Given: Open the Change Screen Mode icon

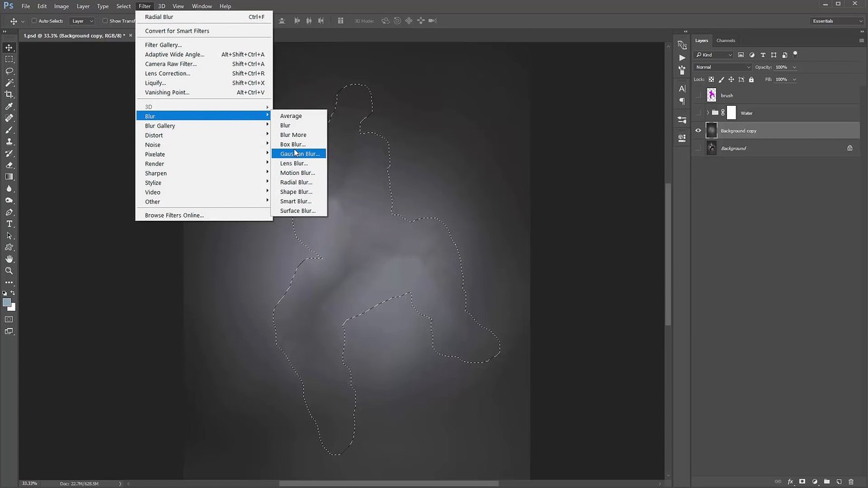Looking at the screenshot, I should [9, 331].
